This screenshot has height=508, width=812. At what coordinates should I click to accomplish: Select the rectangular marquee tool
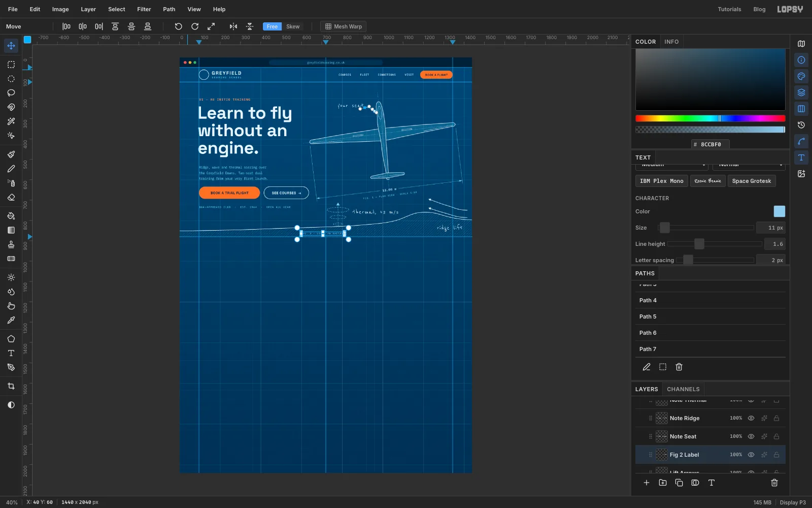11,65
